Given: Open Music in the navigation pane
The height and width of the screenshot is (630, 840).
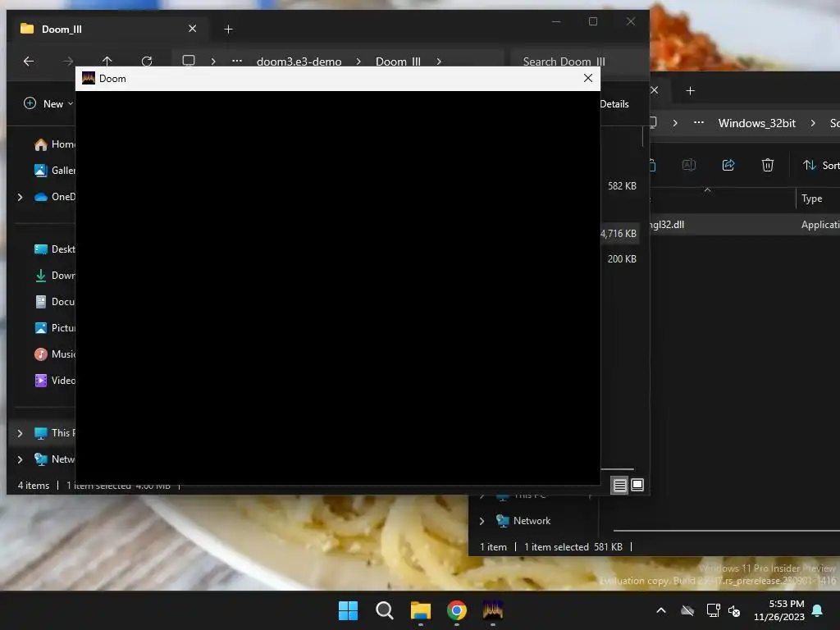Looking at the screenshot, I should point(54,354).
